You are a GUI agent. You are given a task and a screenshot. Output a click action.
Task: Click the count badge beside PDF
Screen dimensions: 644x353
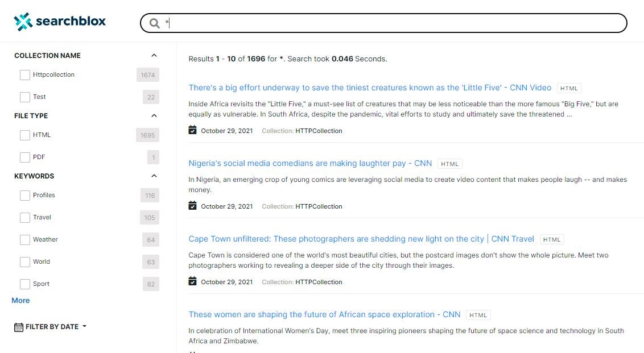(154, 157)
